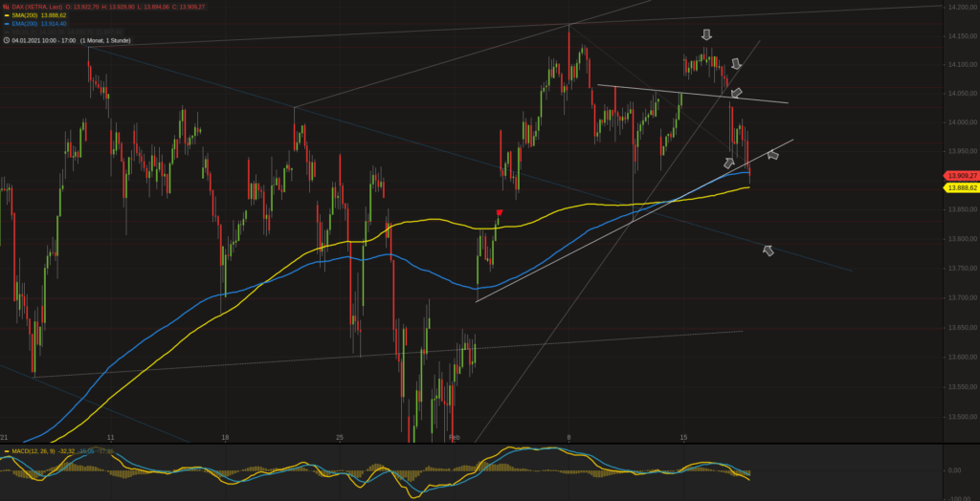Click the 13.800,00 price axis label
The height and width of the screenshot is (501, 980).
(961, 239)
